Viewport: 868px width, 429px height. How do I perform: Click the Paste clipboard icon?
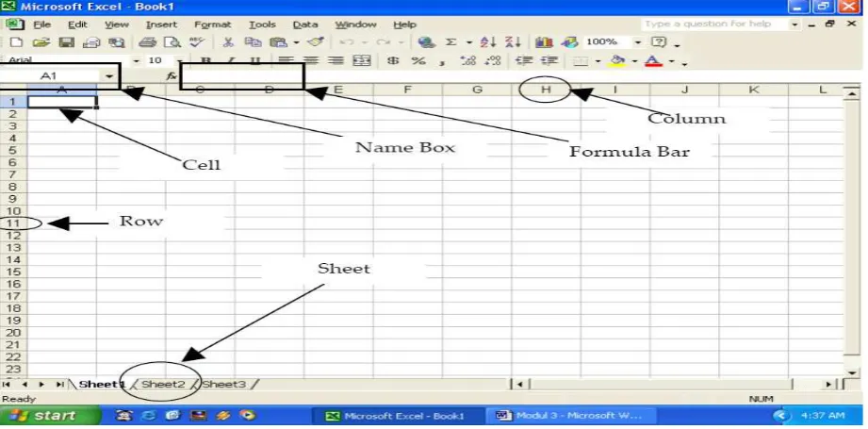[278, 42]
